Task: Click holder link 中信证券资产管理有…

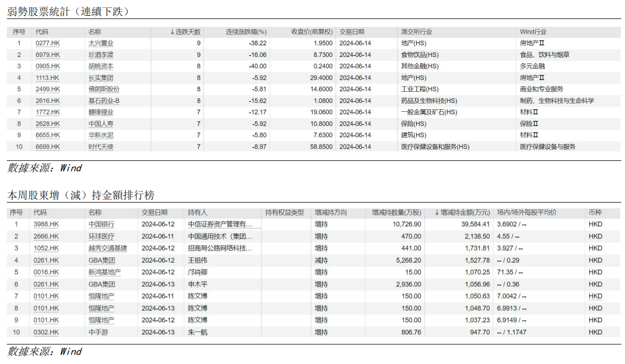Action: click(x=220, y=224)
